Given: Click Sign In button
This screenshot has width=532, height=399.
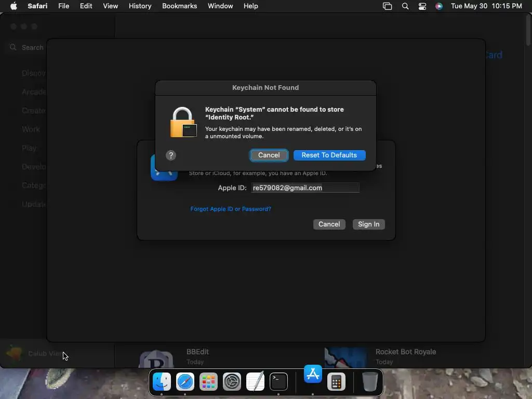Looking at the screenshot, I should [368, 224].
